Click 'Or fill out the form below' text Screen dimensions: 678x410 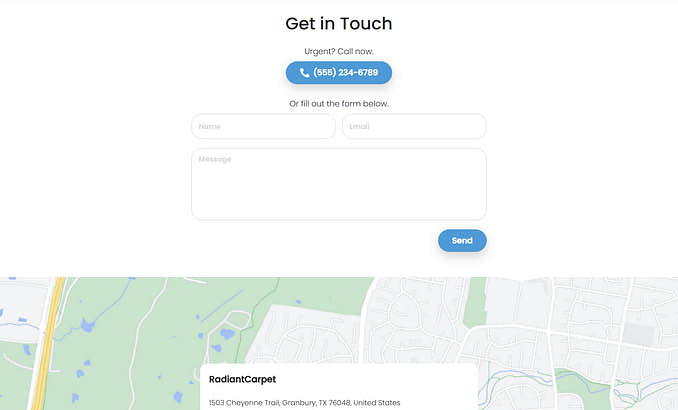[x=339, y=104]
